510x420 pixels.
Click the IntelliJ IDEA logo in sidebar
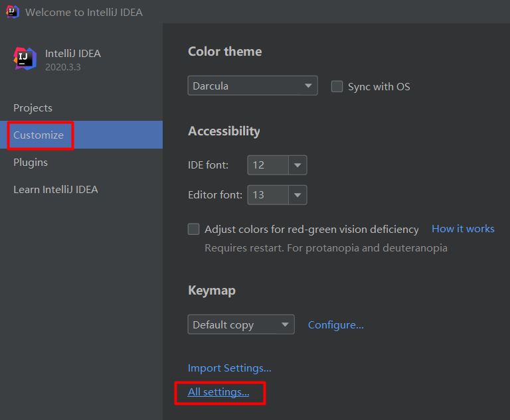coord(25,59)
